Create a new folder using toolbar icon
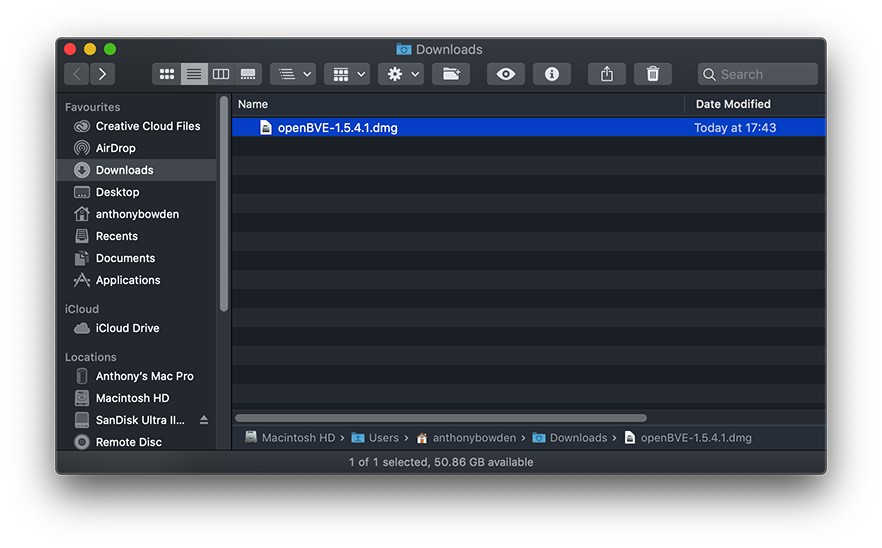882x548 pixels. coord(451,74)
